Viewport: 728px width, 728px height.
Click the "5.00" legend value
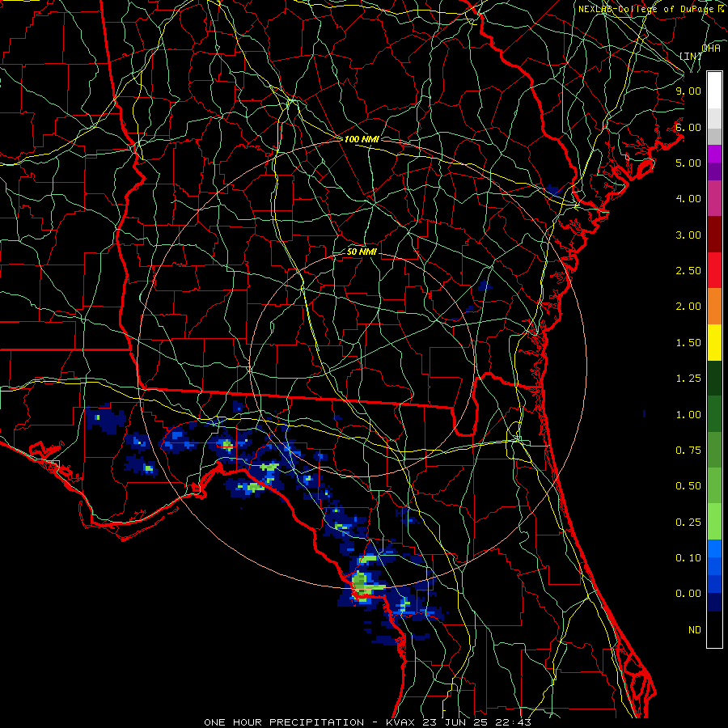click(x=688, y=163)
